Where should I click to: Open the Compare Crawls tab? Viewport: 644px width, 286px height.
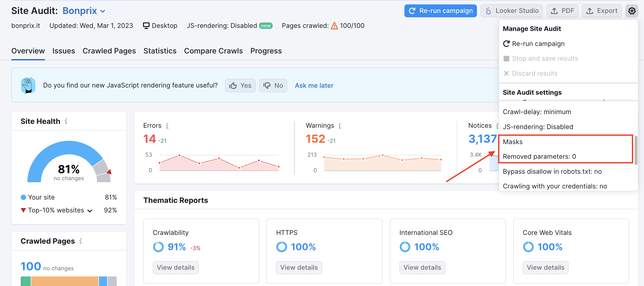213,51
